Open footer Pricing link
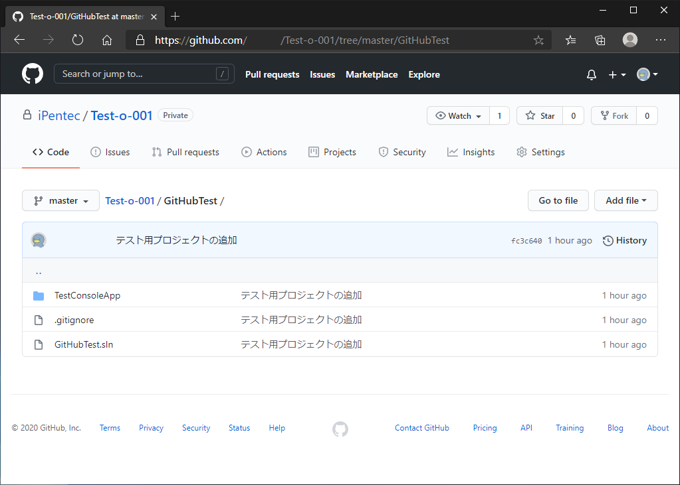Viewport: 680px width, 485px height. [485, 428]
